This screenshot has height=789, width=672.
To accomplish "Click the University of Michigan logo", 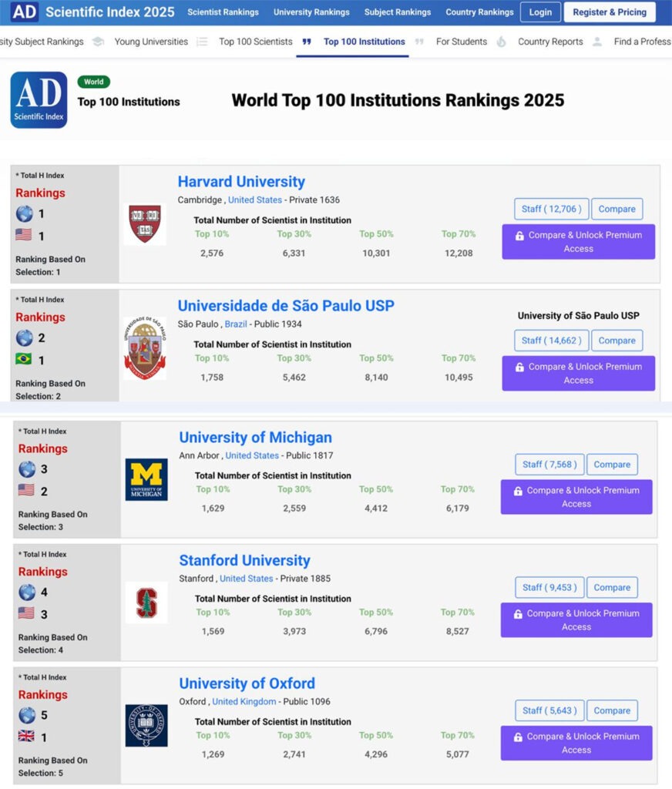I will coord(146,479).
